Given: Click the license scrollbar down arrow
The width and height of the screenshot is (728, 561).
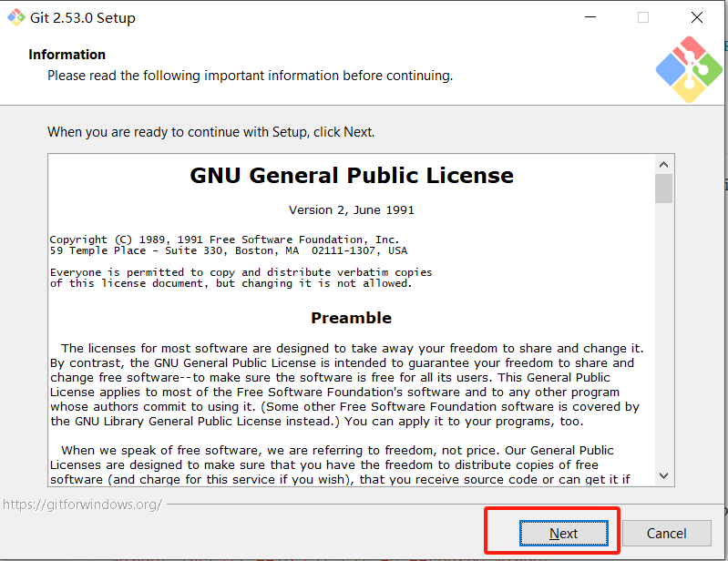Looking at the screenshot, I should 664,475.
